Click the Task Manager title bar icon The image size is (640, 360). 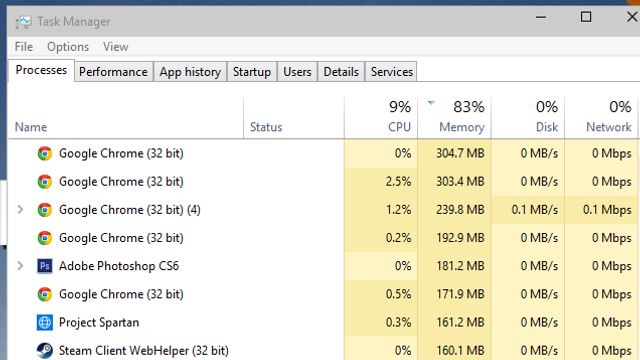coord(23,22)
